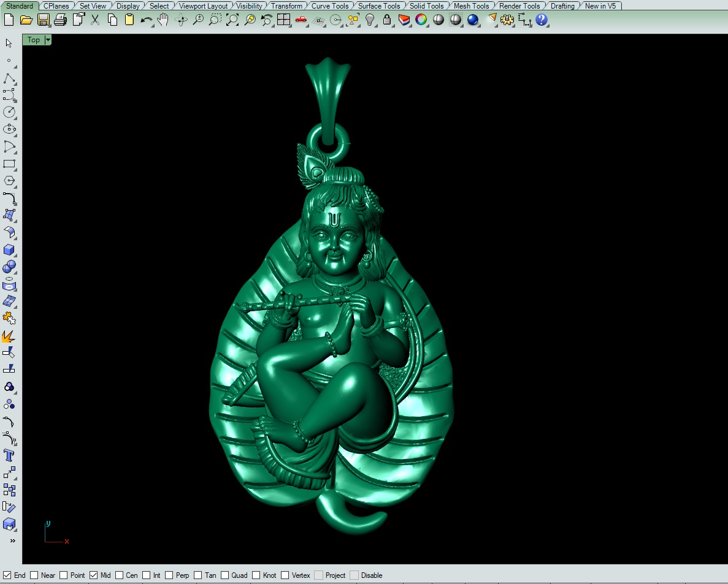The image size is (728, 584).
Task: Select the arrow pointer tool
Action: pos(9,43)
